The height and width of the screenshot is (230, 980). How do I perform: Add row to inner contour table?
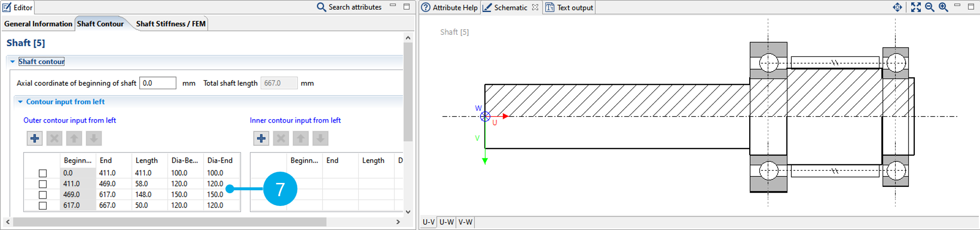262,138
